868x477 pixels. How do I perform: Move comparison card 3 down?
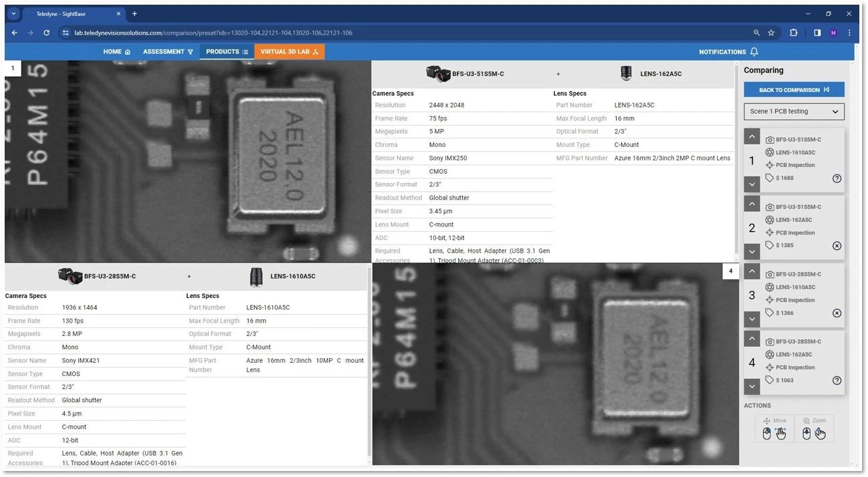coord(752,319)
